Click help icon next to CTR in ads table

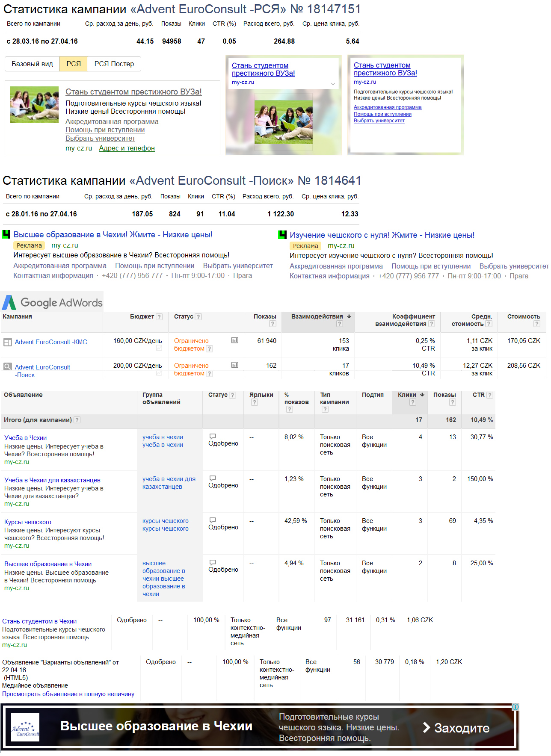pyautogui.click(x=490, y=395)
